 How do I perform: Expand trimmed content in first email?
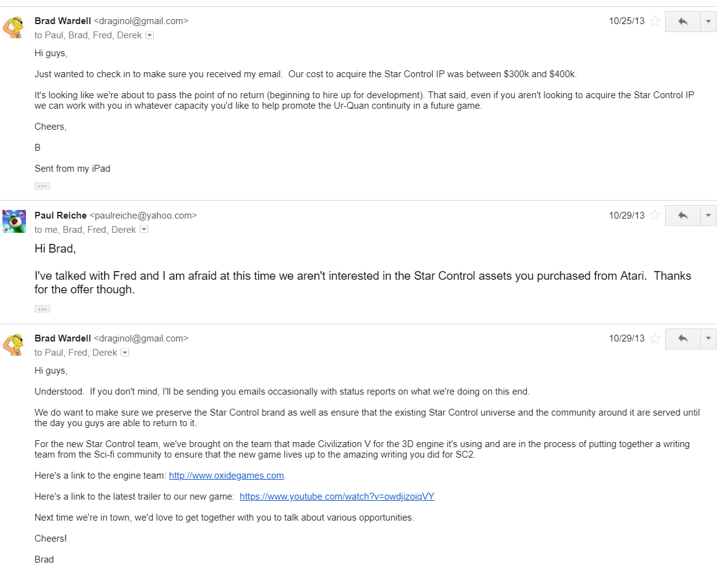42,186
